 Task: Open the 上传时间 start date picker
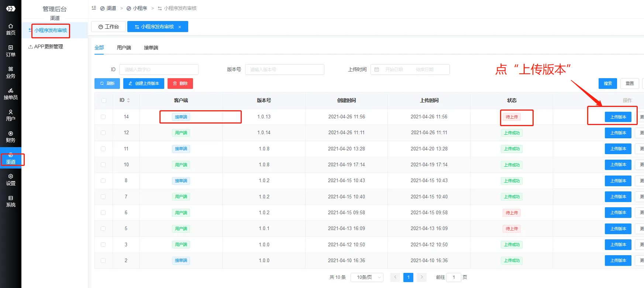(394, 69)
